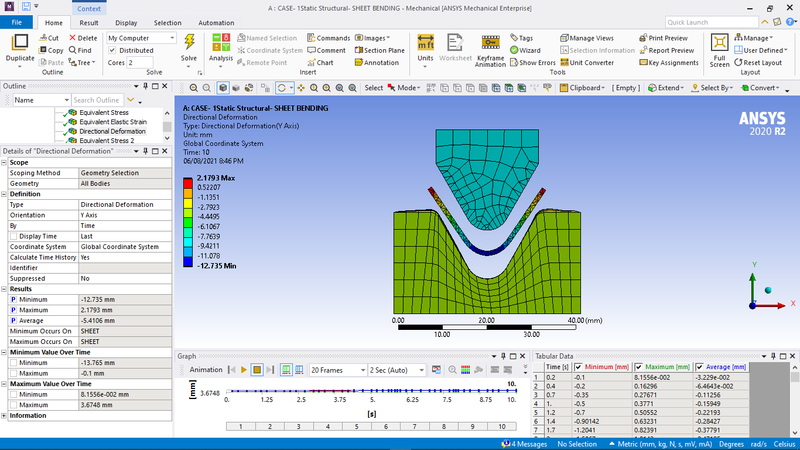This screenshot has width=800, height=450.
Task: Click the red legend color band
Action: (188, 183)
